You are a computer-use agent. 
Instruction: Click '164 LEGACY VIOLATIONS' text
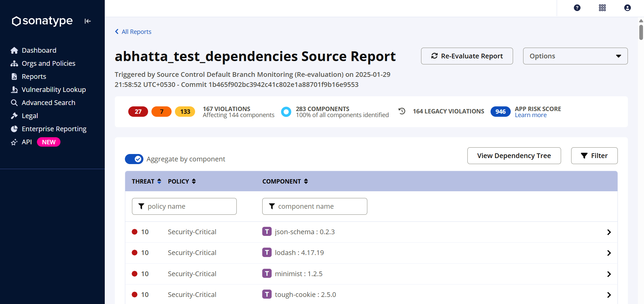[448, 111]
